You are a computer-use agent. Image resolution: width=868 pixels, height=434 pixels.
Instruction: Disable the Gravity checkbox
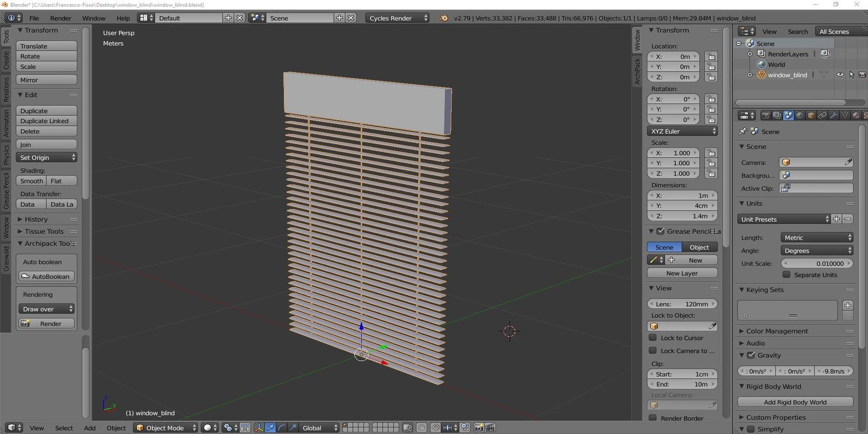[x=751, y=355]
